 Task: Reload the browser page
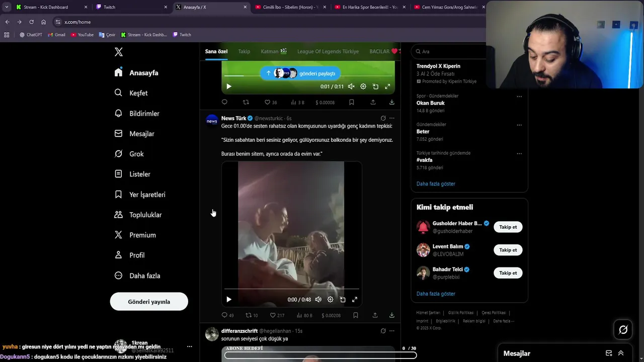coord(31,22)
